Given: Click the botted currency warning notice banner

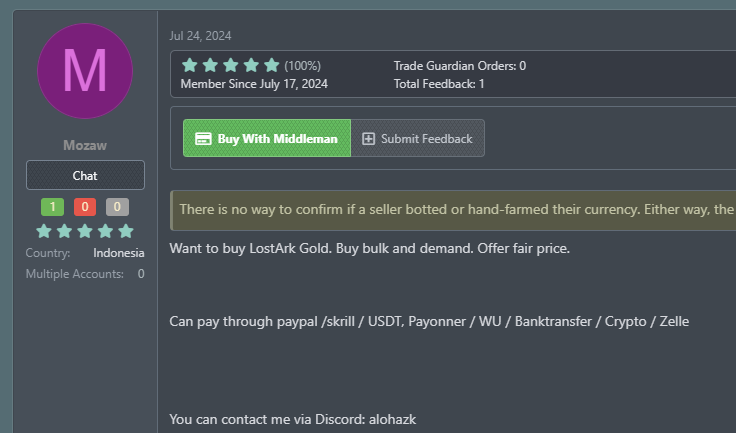Looking at the screenshot, I should pyautogui.click(x=453, y=210).
